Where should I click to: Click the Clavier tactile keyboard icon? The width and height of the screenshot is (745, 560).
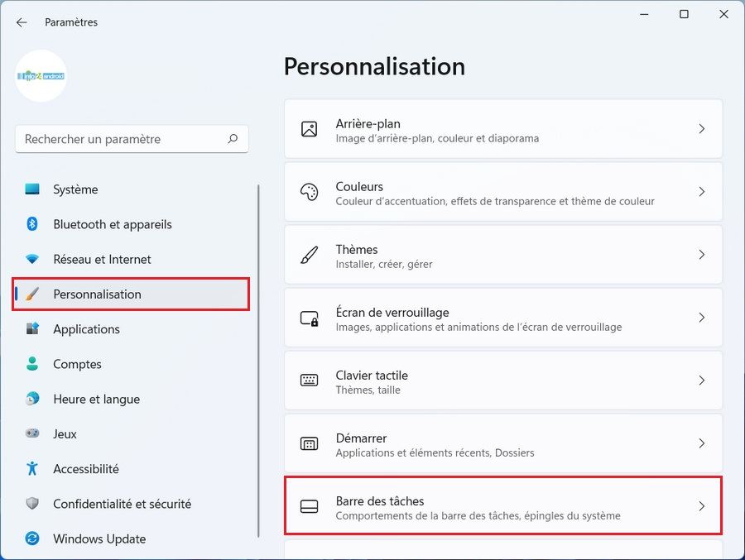(x=309, y=381)
